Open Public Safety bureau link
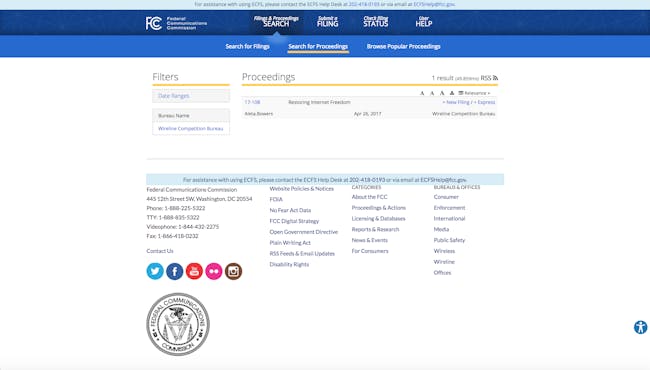This screenshot has width=650, height=370. [449, 240]
